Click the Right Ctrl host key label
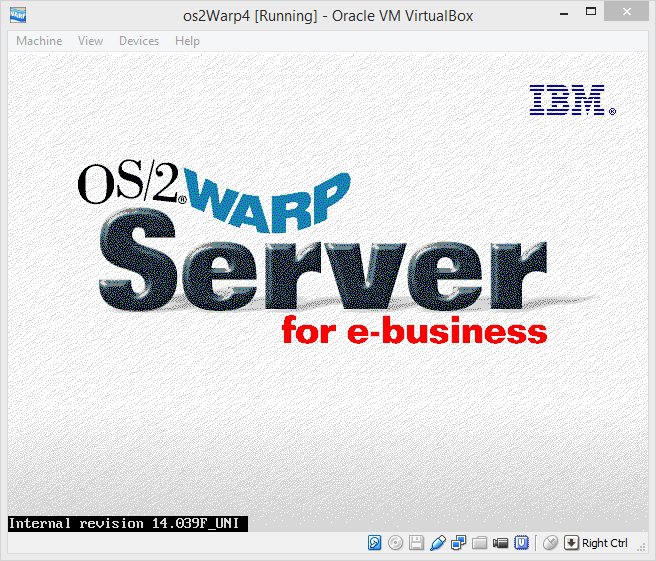This screenshot has height=561, width=656. (605, 543)
